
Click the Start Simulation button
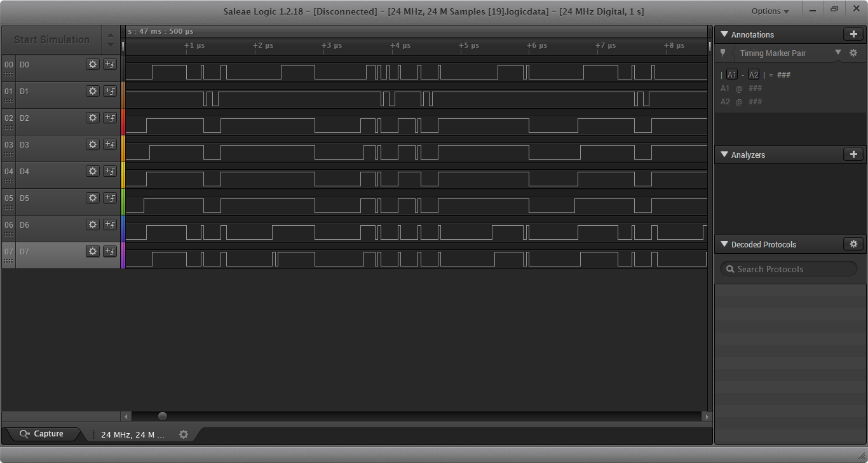click(51, 39)
